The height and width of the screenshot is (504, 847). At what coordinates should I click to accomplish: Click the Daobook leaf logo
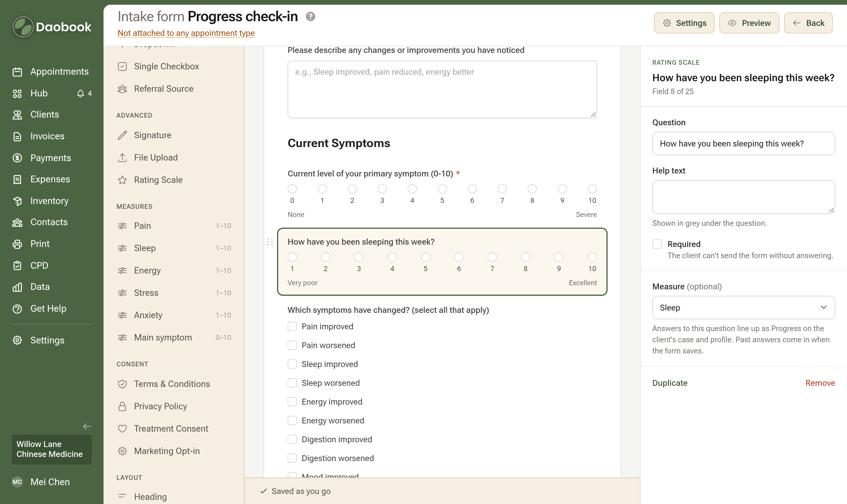pos(23,26)
